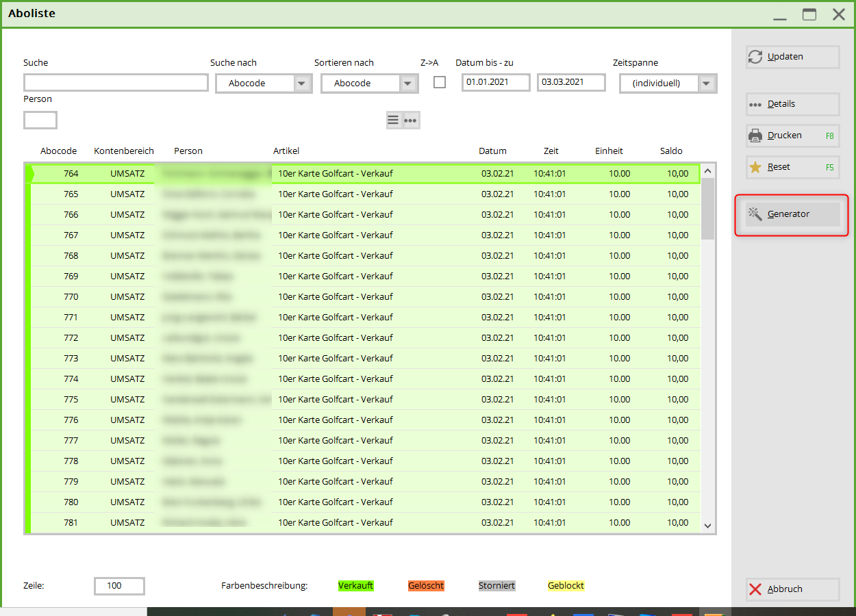
Task: Click the red X Abbruch icon
Action: (x=755, y=589)
